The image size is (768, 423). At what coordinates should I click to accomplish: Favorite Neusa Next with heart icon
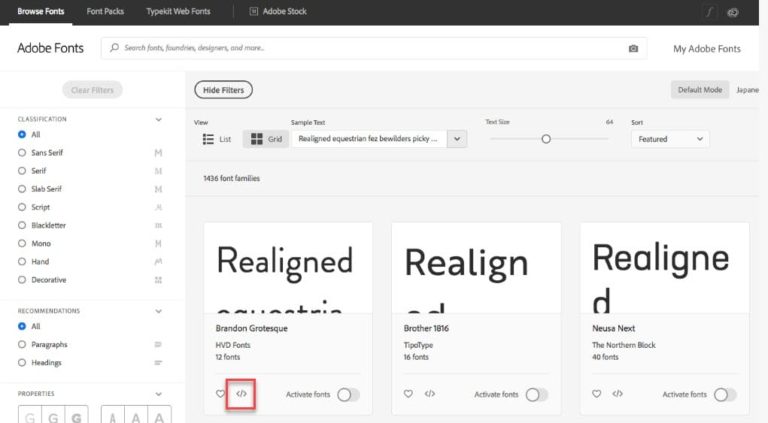597,394
